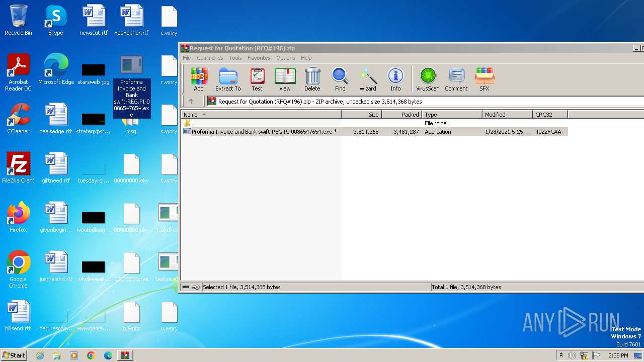Select xboxeither.rtf desktop file
The image size is (644, 362).
pos(131,21)
